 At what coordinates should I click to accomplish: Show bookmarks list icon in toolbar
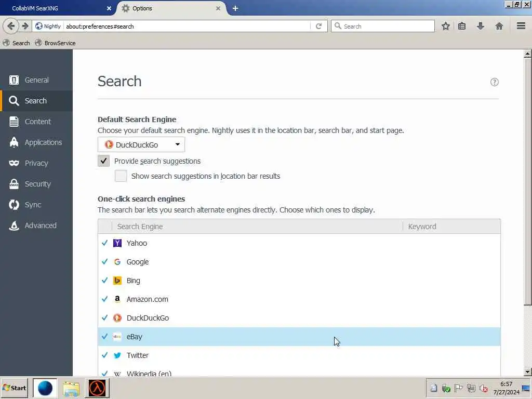coord(462,26)
